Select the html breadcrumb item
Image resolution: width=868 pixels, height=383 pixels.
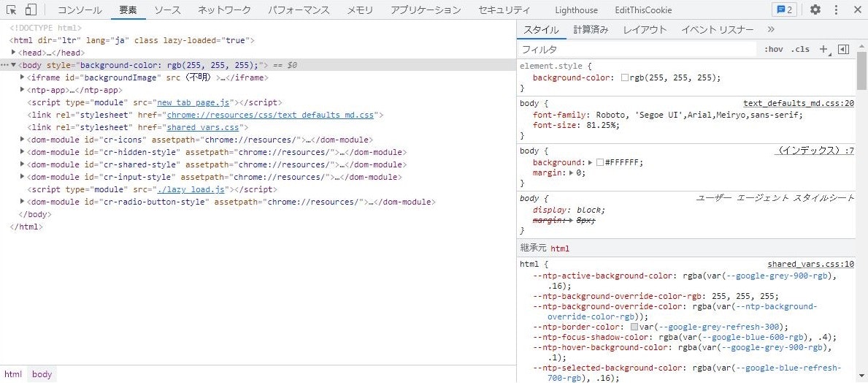click(x=13, y=374)
